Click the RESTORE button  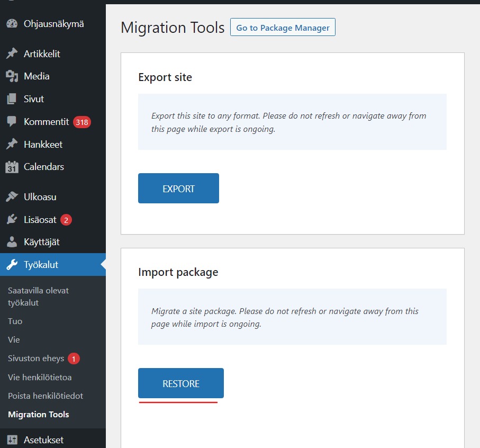point(180,383)
